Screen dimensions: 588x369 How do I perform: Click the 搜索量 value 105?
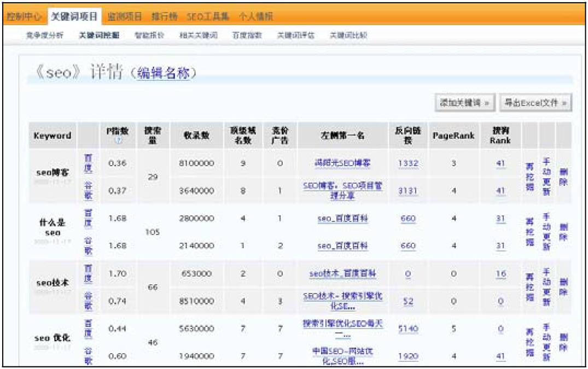pos(152,232)
